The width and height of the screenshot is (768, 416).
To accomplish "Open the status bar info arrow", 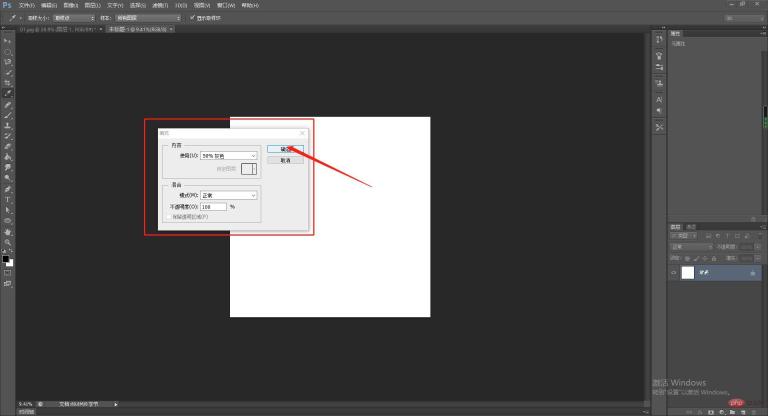I will 116,404.
